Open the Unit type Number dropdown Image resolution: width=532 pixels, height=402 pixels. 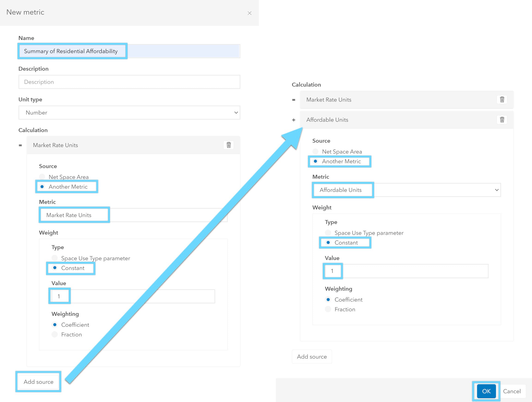(129, 112)
